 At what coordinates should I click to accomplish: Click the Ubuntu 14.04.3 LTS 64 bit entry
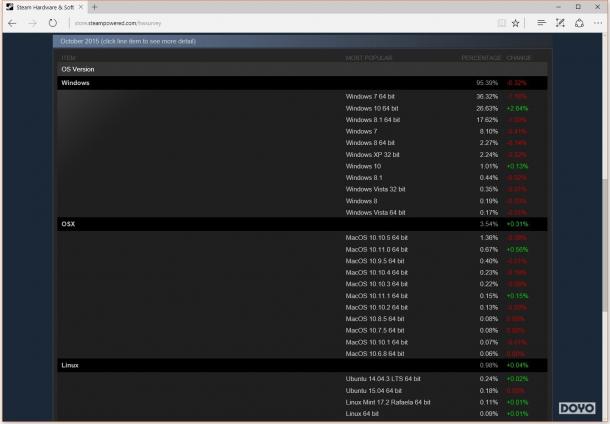pos(383,379)
